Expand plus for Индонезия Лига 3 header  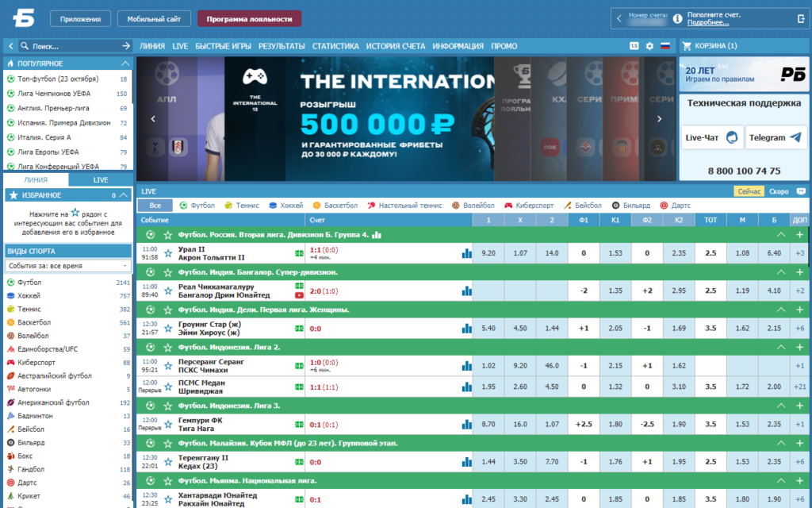coord(800,406)
